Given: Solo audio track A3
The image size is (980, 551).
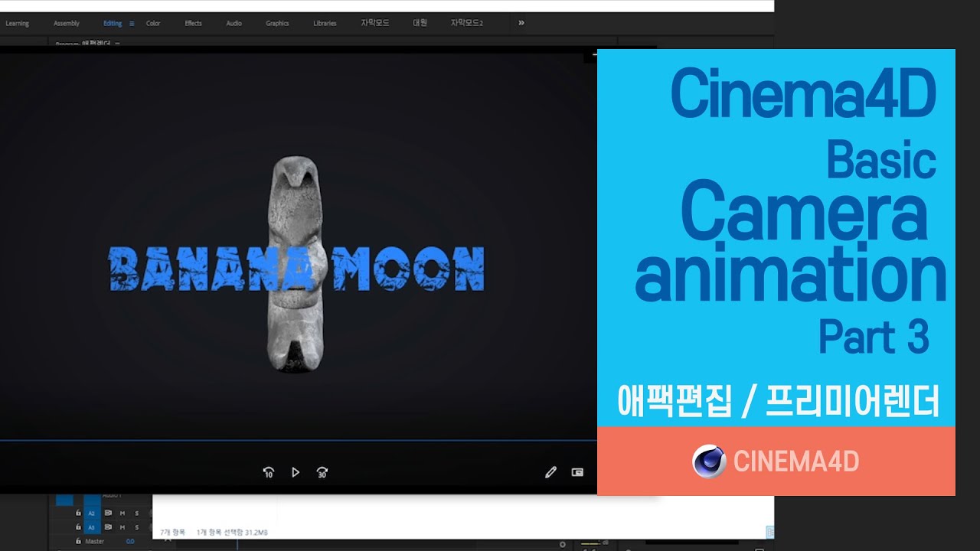Looking at the screenshot, I should [x=137, y=527].
